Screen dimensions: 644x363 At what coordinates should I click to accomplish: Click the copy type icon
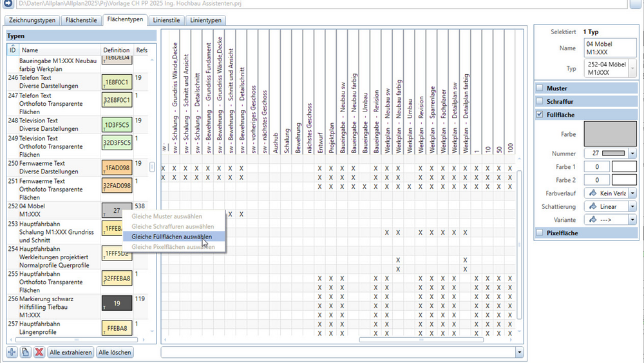pos(26,352)
